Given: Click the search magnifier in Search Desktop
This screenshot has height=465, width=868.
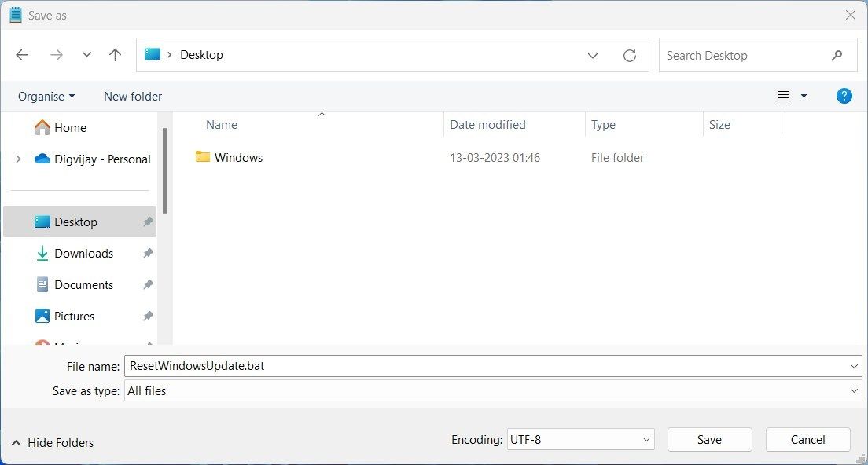Looking at the screenshot, I should pos(837,55).
